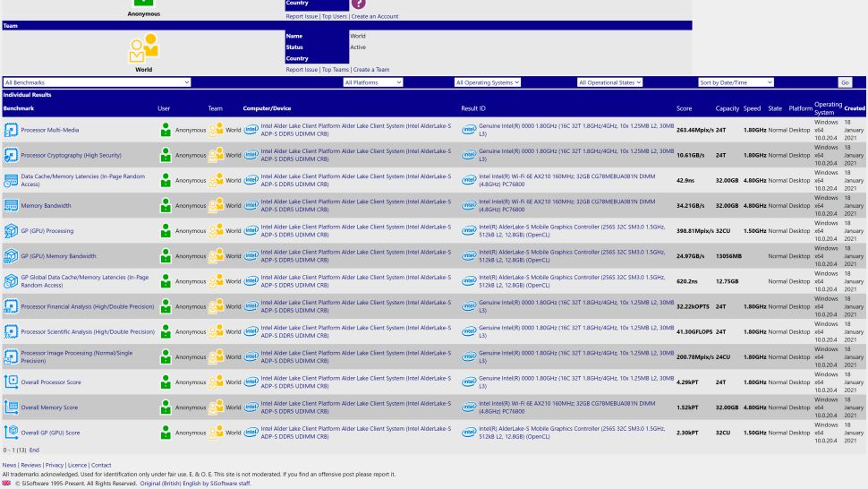Expand the All Operational States dropdown
The image size is (868, 489).
point(610,82)
